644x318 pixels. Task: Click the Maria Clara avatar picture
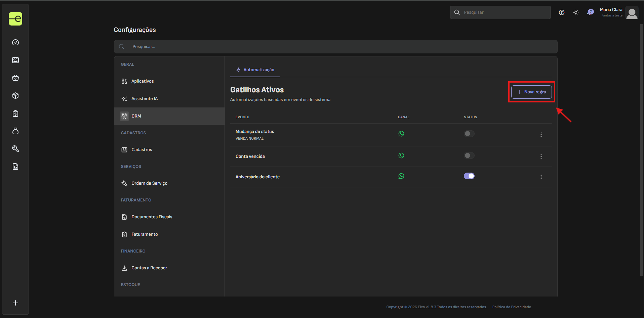pyautogui.click(x=632, y=13)
